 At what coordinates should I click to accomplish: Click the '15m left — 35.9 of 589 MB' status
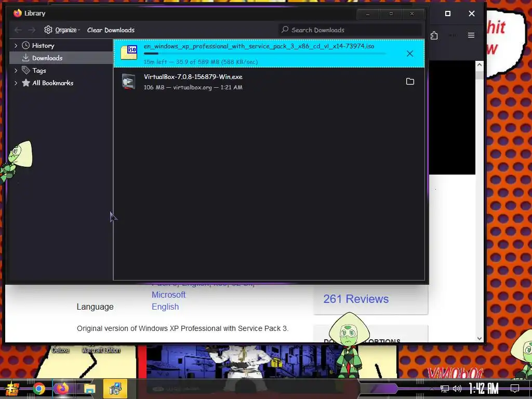point(201,62)
